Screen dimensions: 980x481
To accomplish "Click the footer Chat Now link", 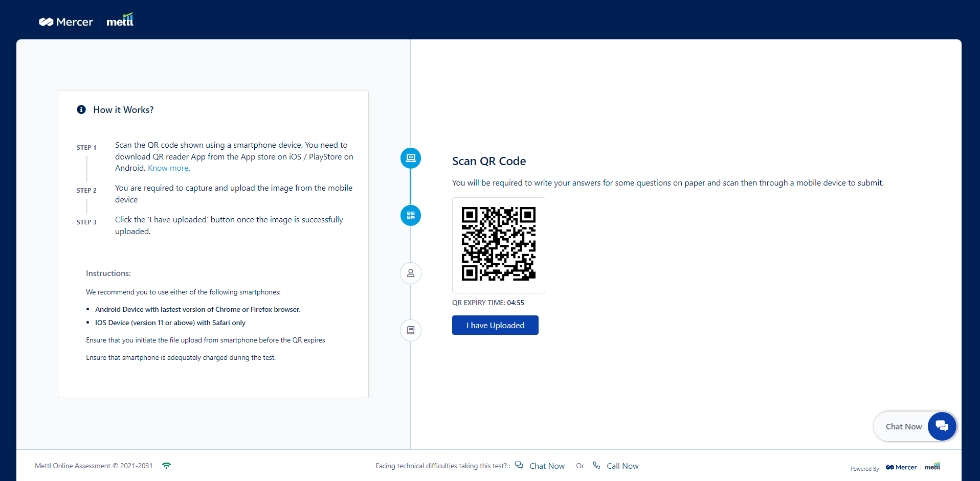I will pyautogui.click(x=547, y=466).
